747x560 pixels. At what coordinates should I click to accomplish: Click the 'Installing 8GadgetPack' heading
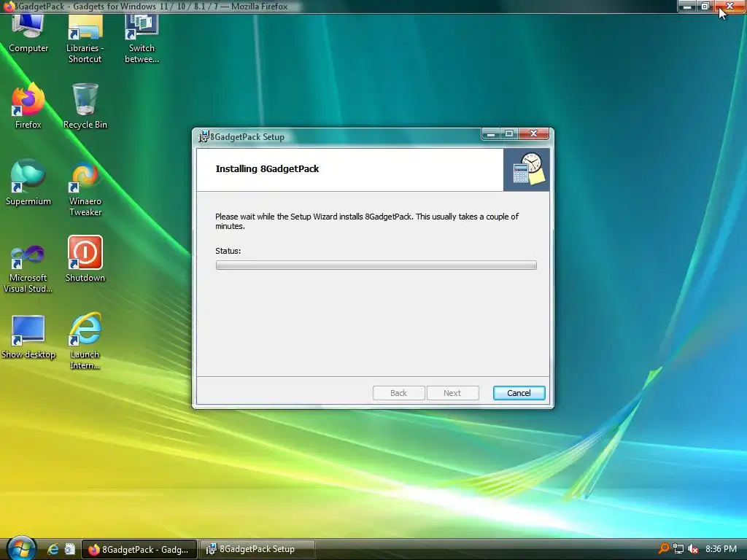tap(267, 168)
